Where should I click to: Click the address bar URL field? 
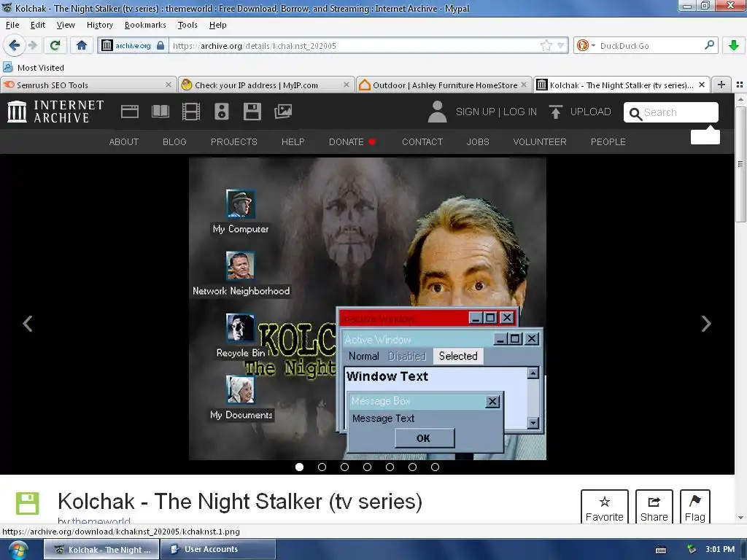(x=355, y=46)
